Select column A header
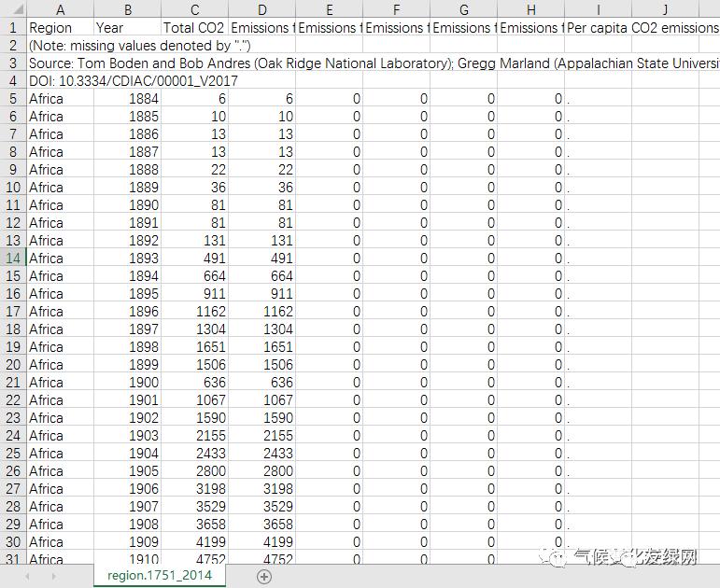 [60, 8]
